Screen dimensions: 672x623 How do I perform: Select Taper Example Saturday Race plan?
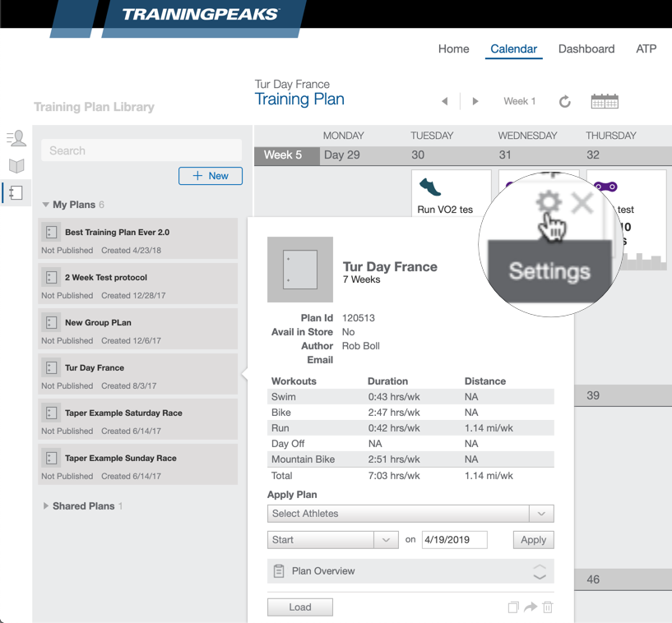click(137, 419)
